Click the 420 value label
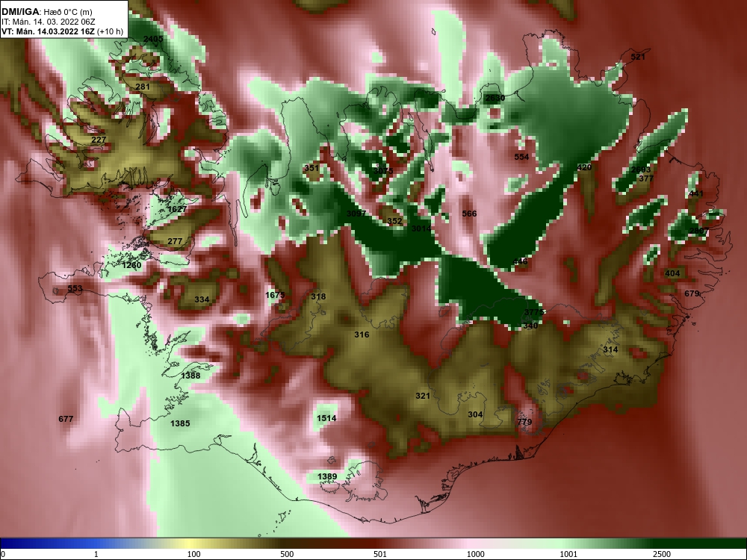The width and height of the screenshot is (747, 560). point(584,167)
